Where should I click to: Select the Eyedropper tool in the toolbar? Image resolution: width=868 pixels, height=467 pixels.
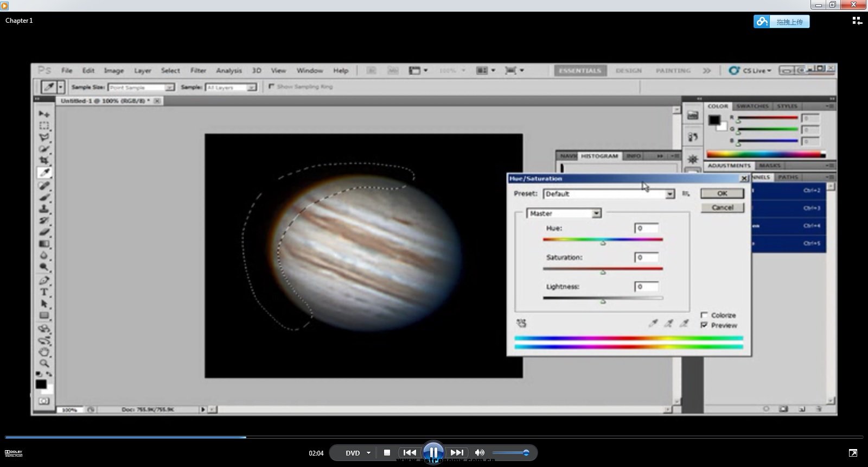(44, 173)
